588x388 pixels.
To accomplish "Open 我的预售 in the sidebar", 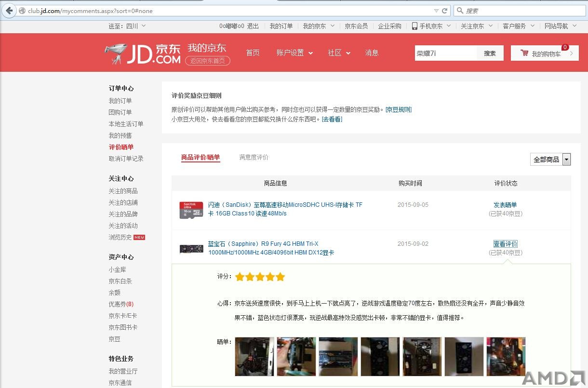I will click(120, 135).
